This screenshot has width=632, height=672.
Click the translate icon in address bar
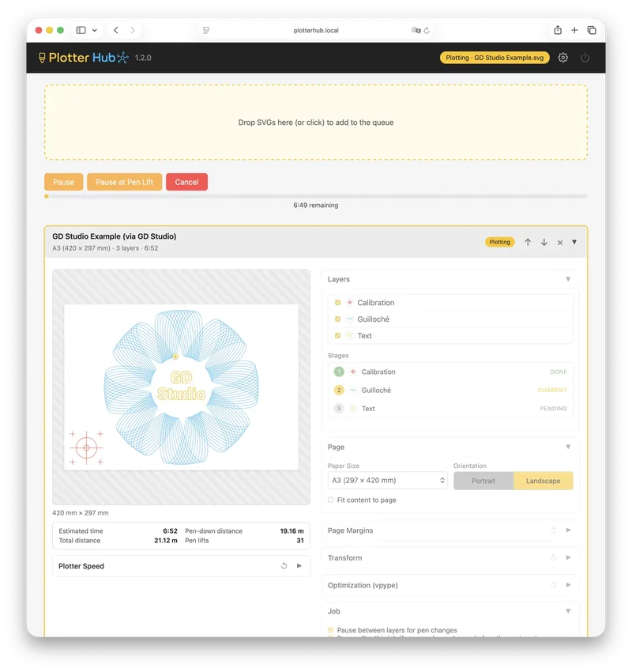point(416,30)
